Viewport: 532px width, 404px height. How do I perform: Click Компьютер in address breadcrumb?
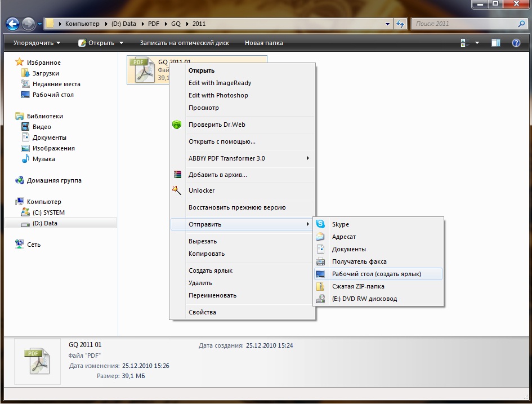click(x=82, y=24)
